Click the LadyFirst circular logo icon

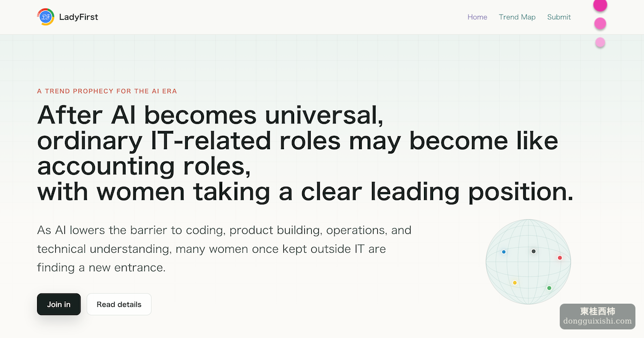[x=46, y=17]
